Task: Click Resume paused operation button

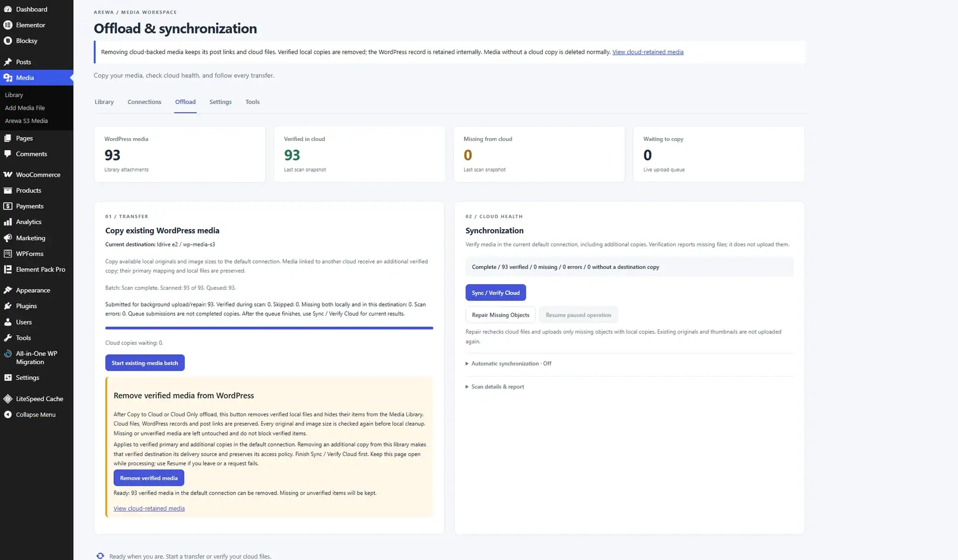Action: (x=579, y=315)
